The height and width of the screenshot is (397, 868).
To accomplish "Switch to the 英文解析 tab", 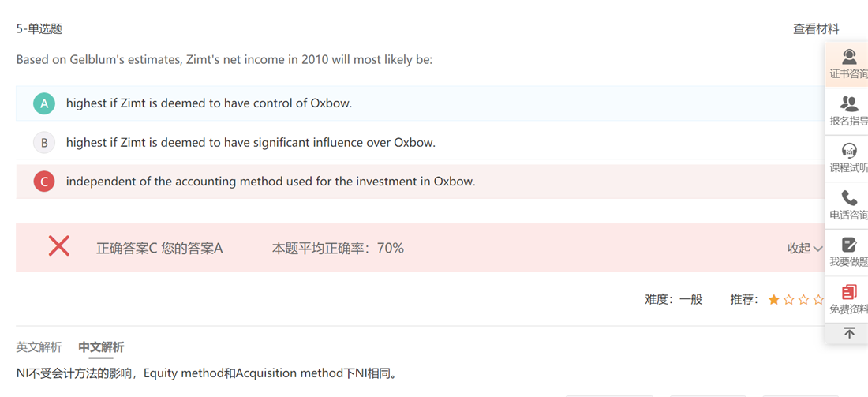I will pyautogui.click(x=39, y=347).
